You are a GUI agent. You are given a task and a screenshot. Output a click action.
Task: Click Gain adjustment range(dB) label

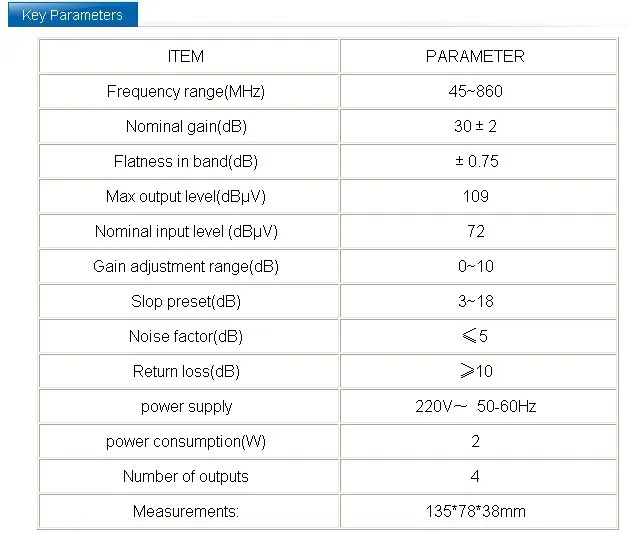[x=186, y=266]
